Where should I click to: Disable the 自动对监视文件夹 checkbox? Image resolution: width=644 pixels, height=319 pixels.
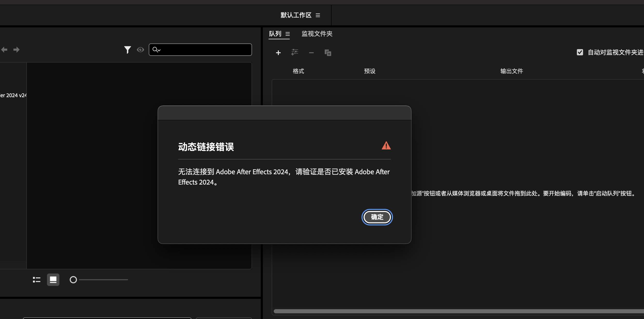point(580,52)
